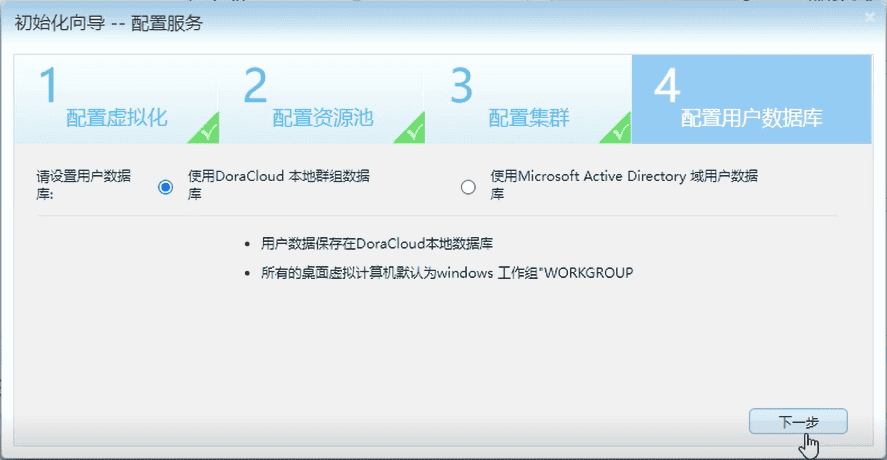Click the green checkmark on step 2

pyautogui.click(x=412, y=130)
